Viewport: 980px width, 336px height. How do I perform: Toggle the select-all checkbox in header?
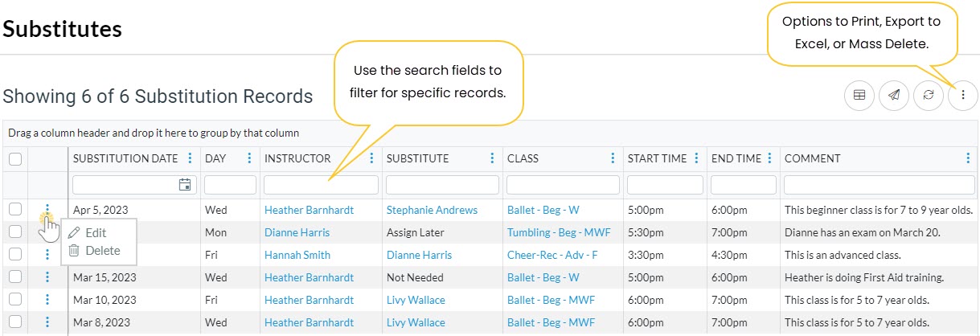coord(15,159)
